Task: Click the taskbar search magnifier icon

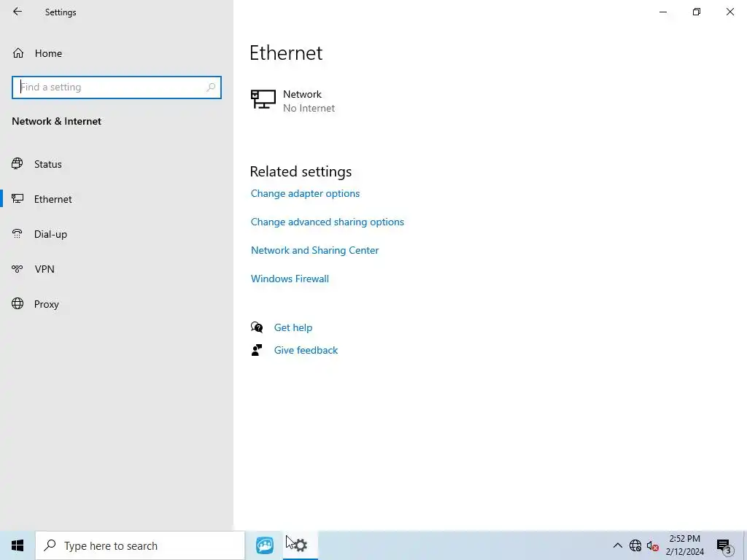Action: (50, 545)
